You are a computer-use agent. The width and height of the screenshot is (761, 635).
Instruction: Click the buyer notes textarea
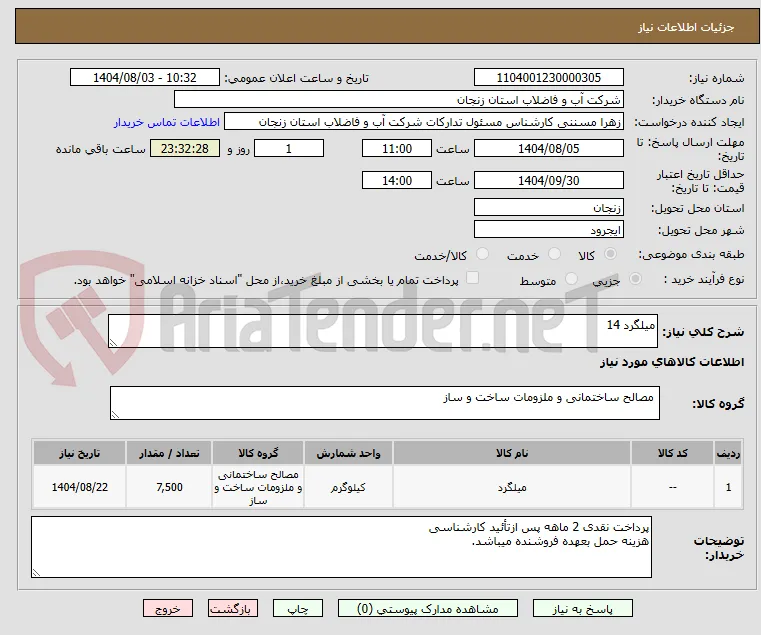[341, 547]
